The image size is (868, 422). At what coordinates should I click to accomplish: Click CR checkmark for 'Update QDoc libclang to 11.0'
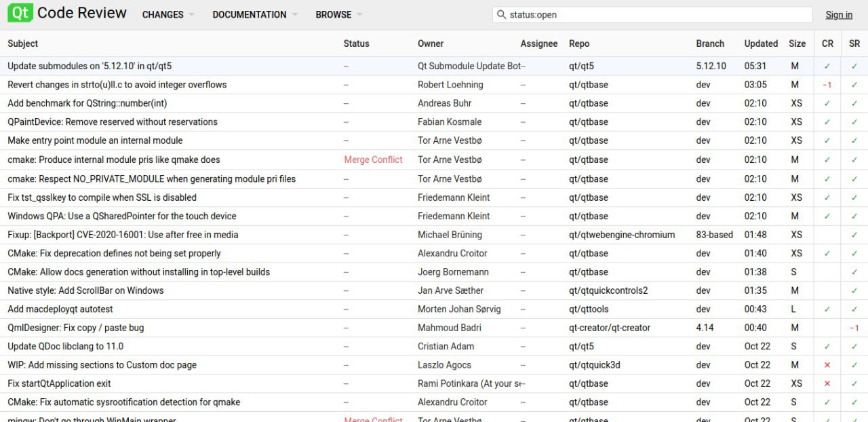(x=827, y=346)
